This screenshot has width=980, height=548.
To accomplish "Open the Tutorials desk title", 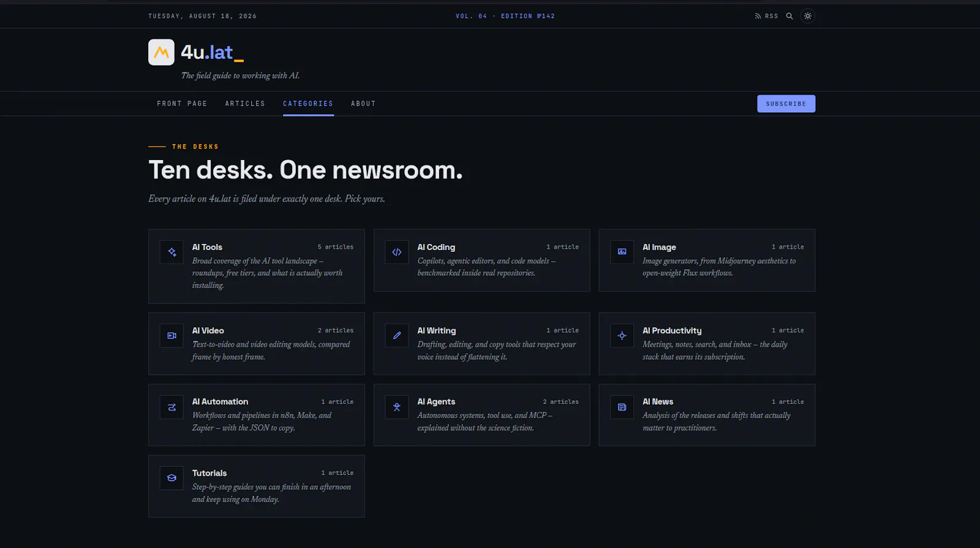I will (x=209, y=473).
